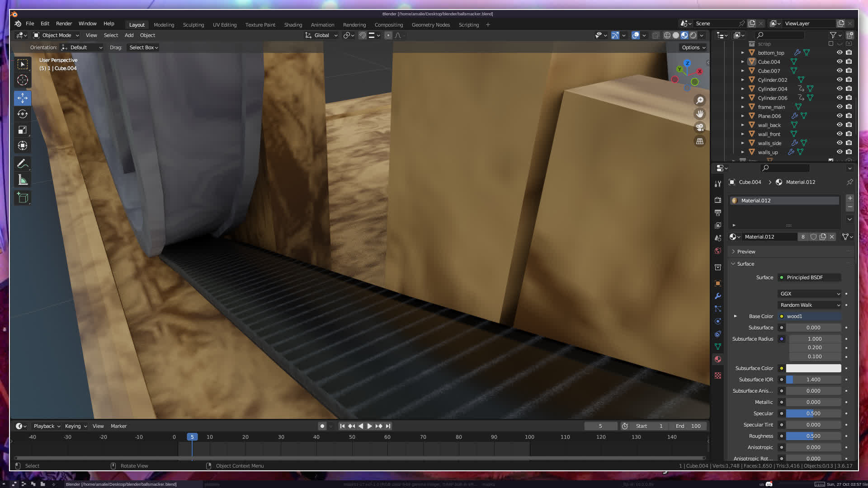The width and height of the screenshot is (868, 488).
Task: Select the Measure tool
Action: click(23, 180)
